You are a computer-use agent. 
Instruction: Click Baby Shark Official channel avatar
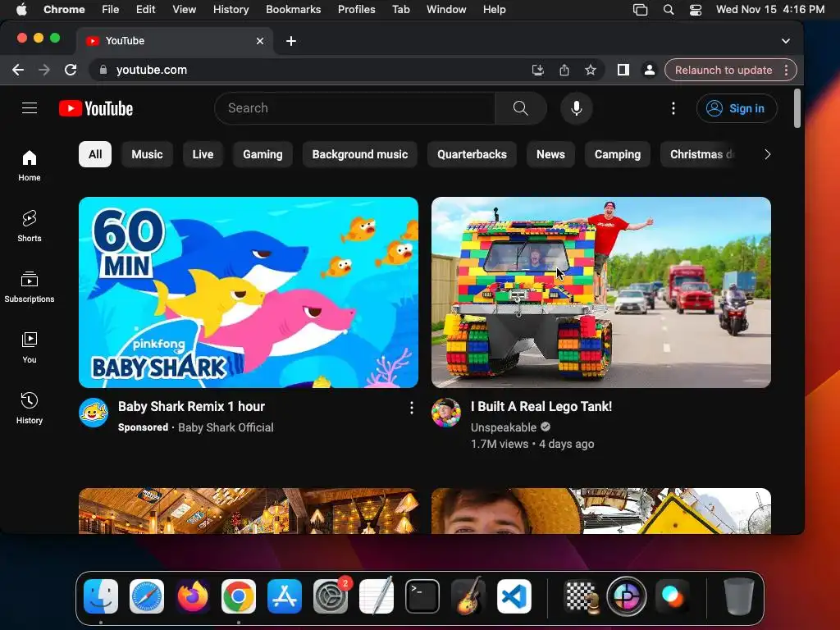[94, 413]
